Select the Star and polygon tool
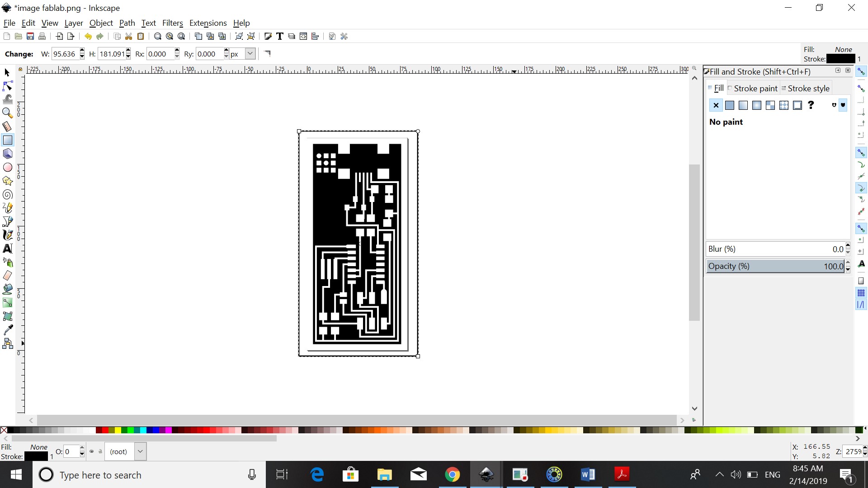868x488 pixels. [x=8, y=181]
